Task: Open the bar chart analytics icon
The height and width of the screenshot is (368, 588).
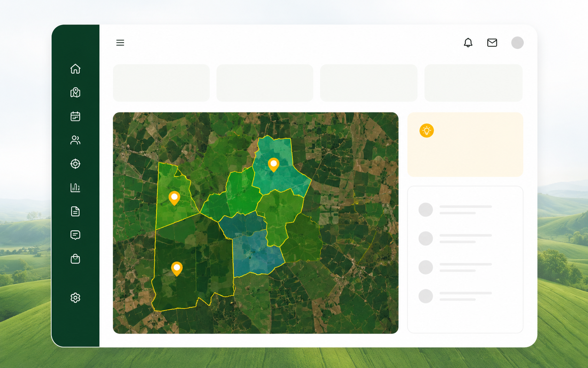Action: tap(75, 187)
